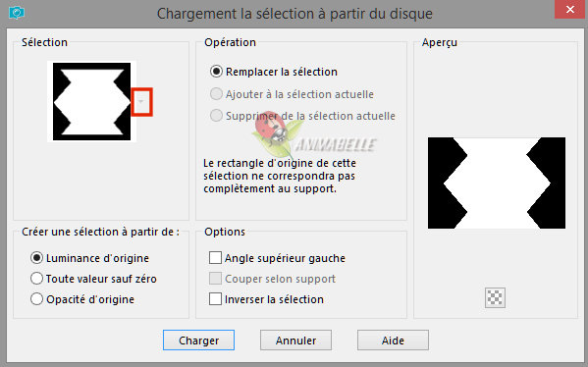Toggle the checkered transparency preview icon
This screenshot has width=588, height=367.
tap(495, 298)
